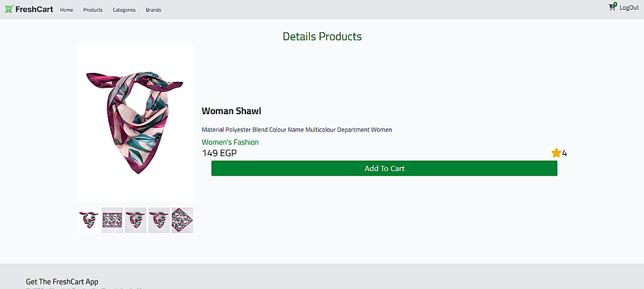Click the Get The FreshCart App heading
This screenshot has width=644, height=289.
coord(62,282)
